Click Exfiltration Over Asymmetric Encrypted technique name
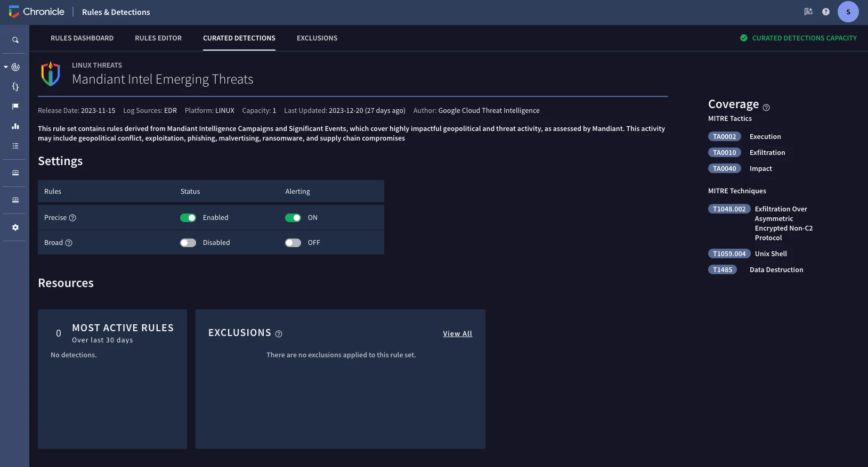Image resolution: width=868 pixels, height=467 pixels. coord(784,224)
